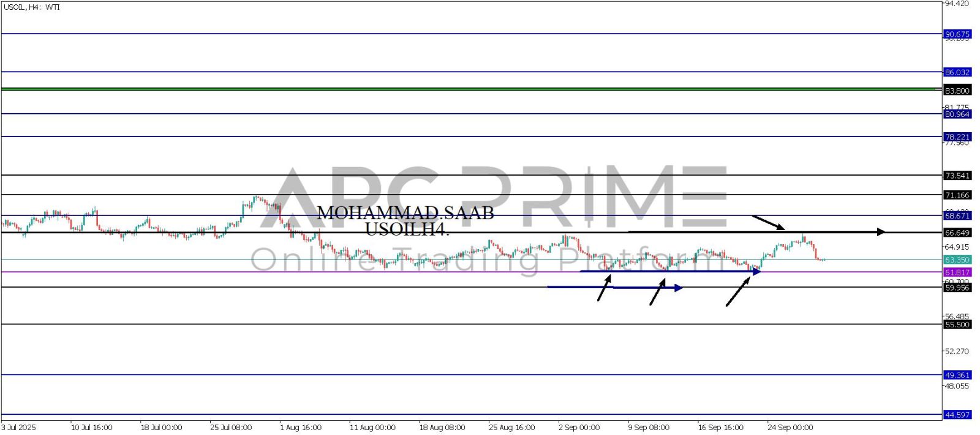Select the 86.032 horizontal line price tag
Viewport: 980px width, 435px height.
(957, 72)
